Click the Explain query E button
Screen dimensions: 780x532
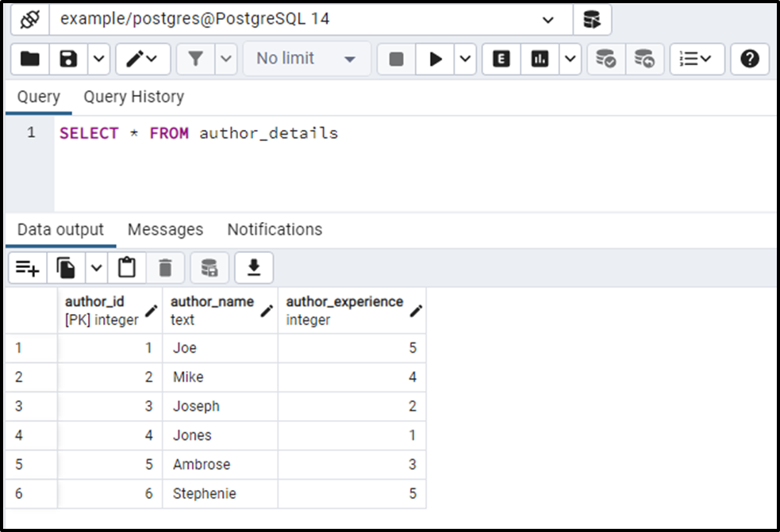coord(501,59)
